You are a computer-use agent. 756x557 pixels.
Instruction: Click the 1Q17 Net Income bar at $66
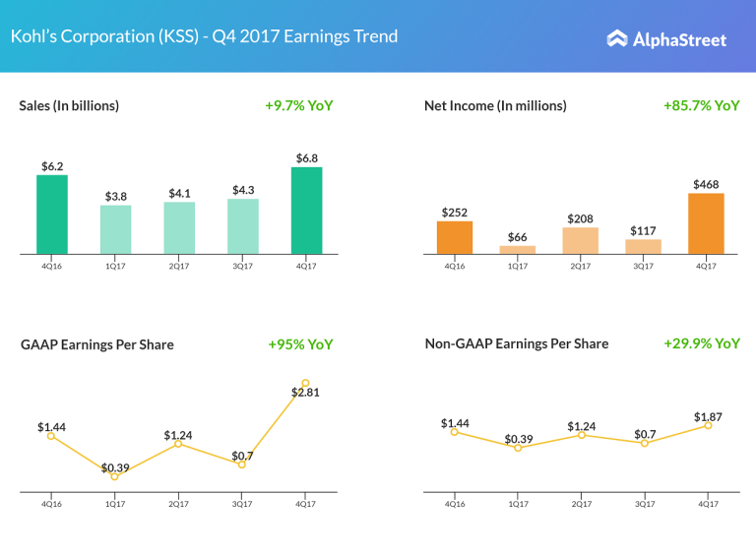pyautogui.click(x=518, y=249)
